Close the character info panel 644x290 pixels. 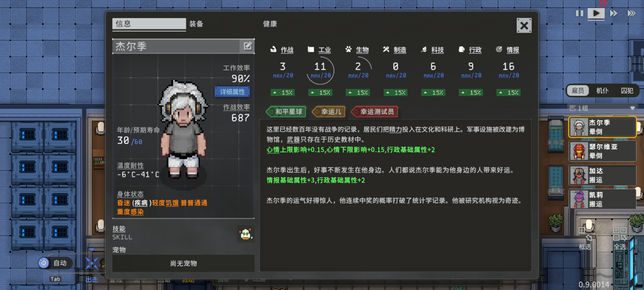[524, 26]
